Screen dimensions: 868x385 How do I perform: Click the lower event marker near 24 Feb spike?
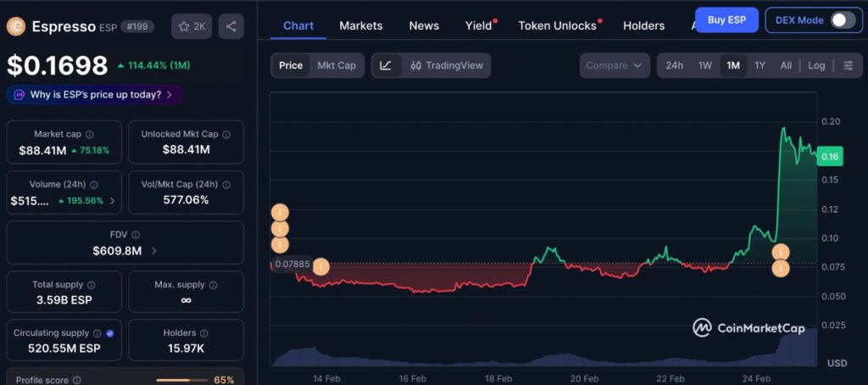tap(781, 269)
